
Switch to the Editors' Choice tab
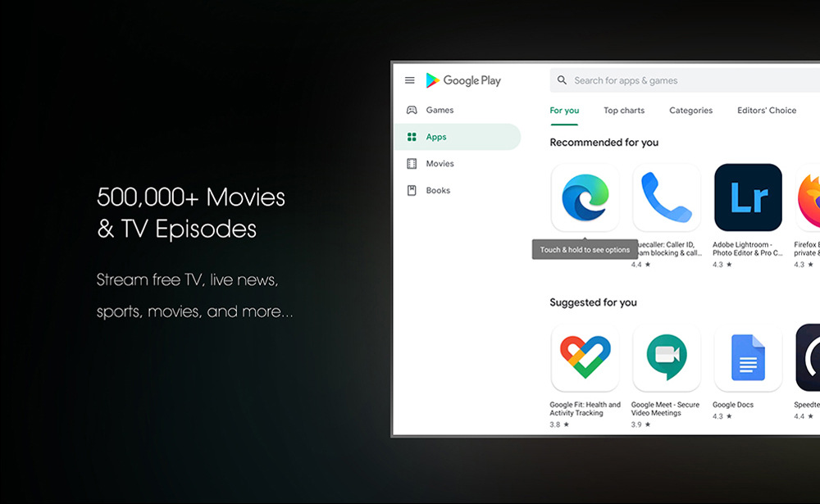click(767, 111)
